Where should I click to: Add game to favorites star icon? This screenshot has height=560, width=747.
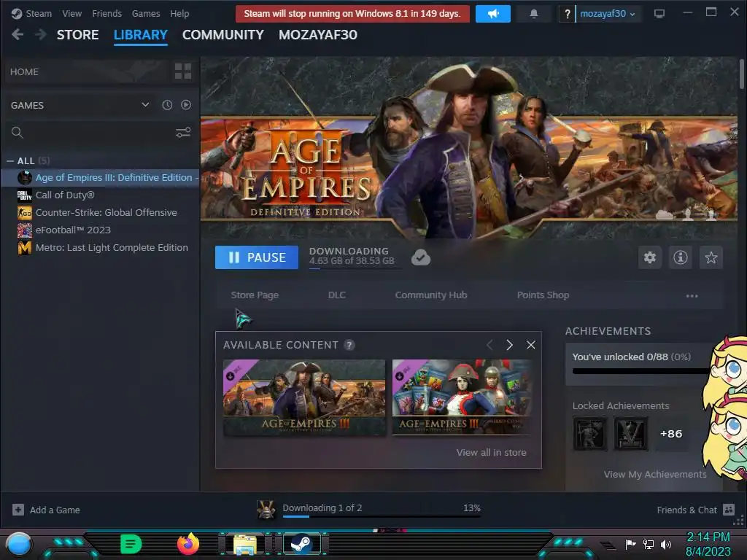pos(711,257)
